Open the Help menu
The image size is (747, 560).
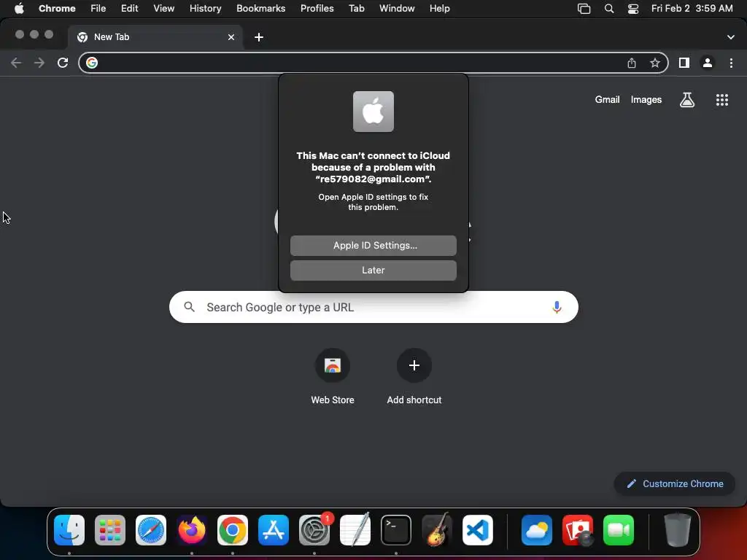pos(439,9)
